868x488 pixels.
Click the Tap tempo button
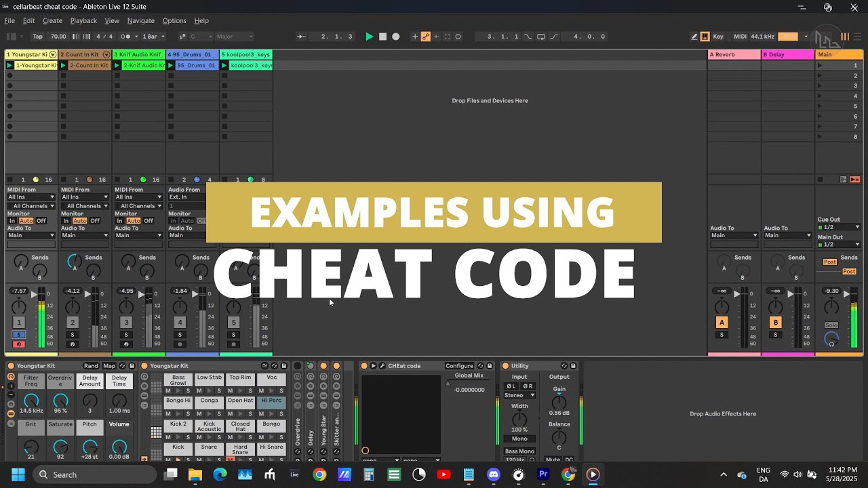[x=37, y=37]
